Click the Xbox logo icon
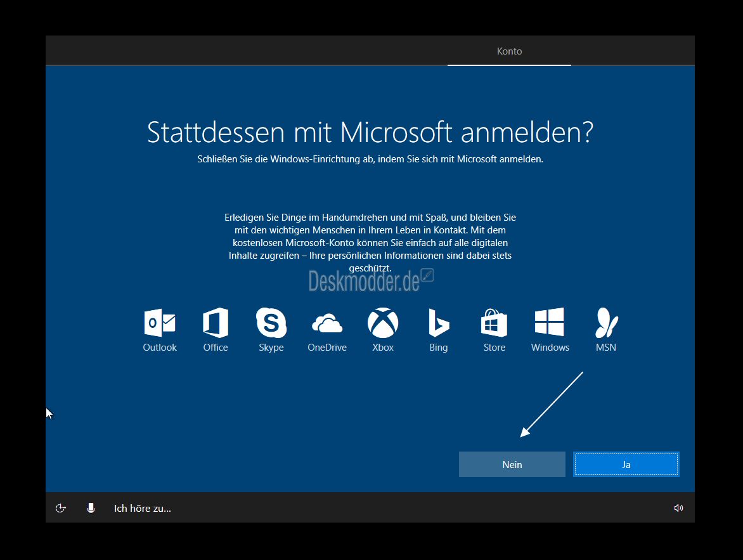 [383, 323]
